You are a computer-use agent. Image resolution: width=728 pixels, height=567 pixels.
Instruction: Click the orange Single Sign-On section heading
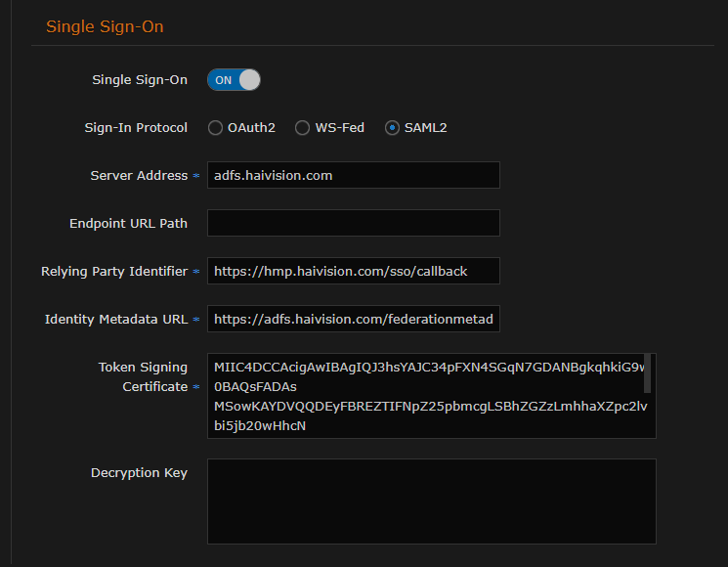(105, 27)
